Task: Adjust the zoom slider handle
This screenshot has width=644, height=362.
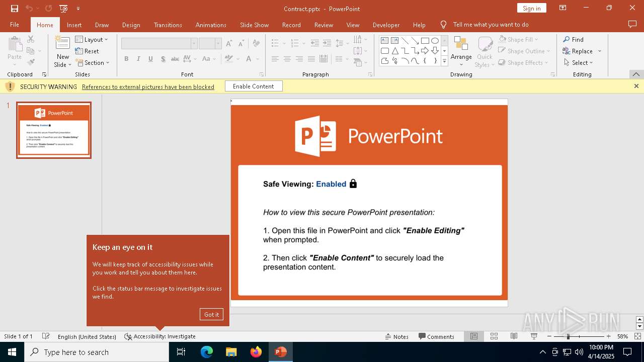Action: (x=568, y=336)
